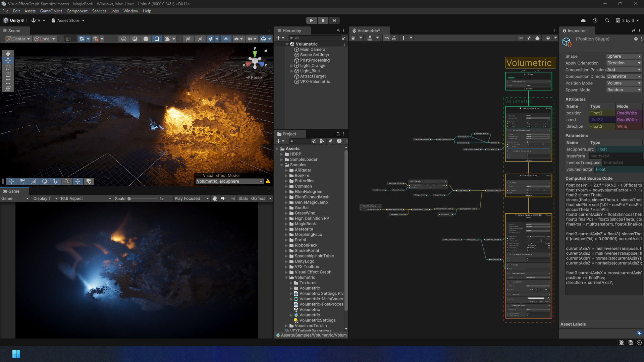Switch Scene to shaded wireframe draw mode

coord(135,39)
